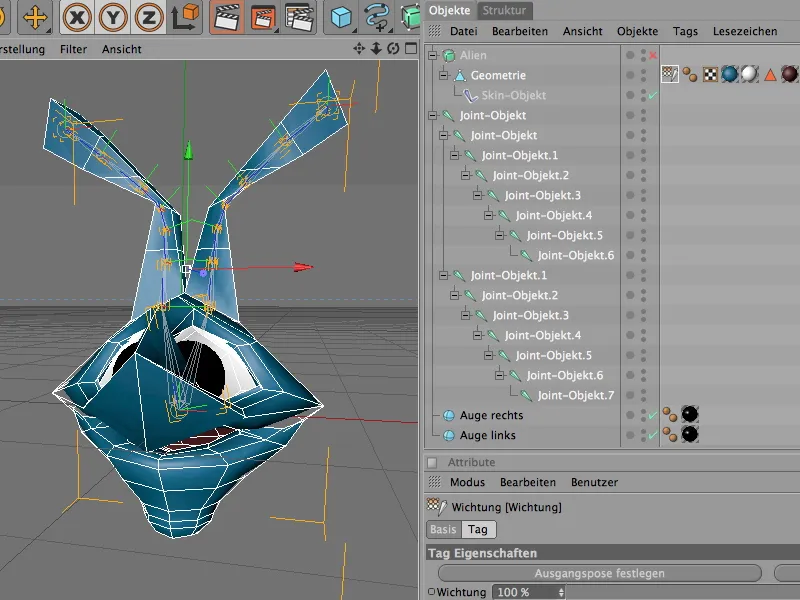Select the Phong tag on Auge rechts
Viewport: 800px width, 600px height.
pyautogui.click(x=670, y=414)
